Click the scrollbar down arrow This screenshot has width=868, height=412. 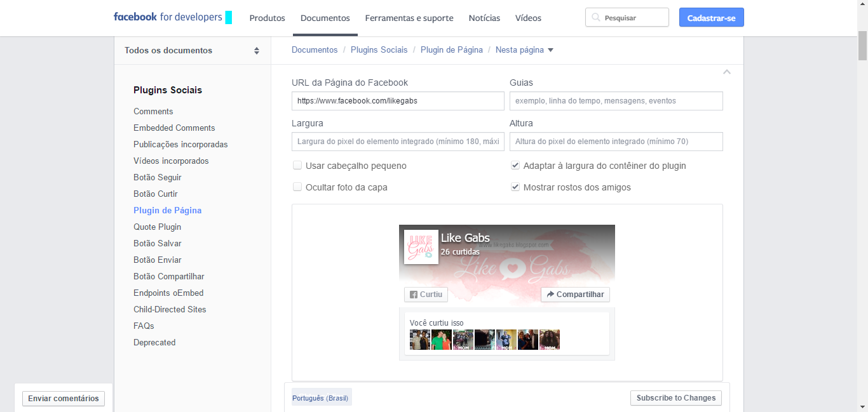point(863,406)
